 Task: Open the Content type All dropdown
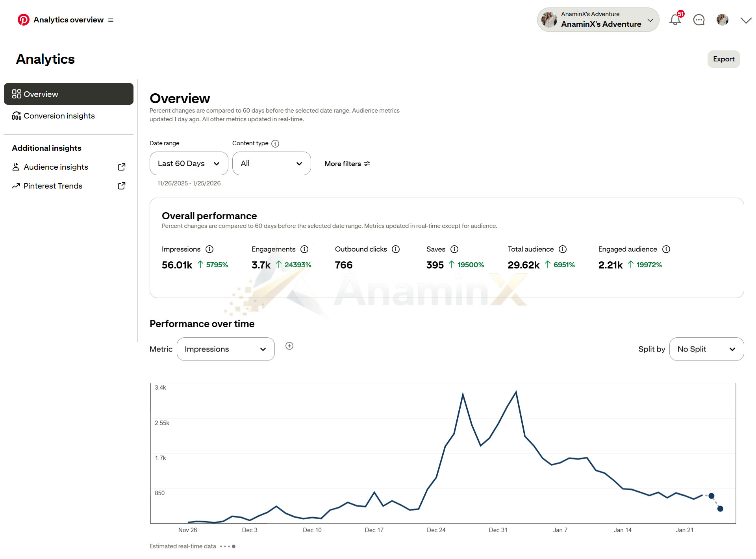[272, 163]
